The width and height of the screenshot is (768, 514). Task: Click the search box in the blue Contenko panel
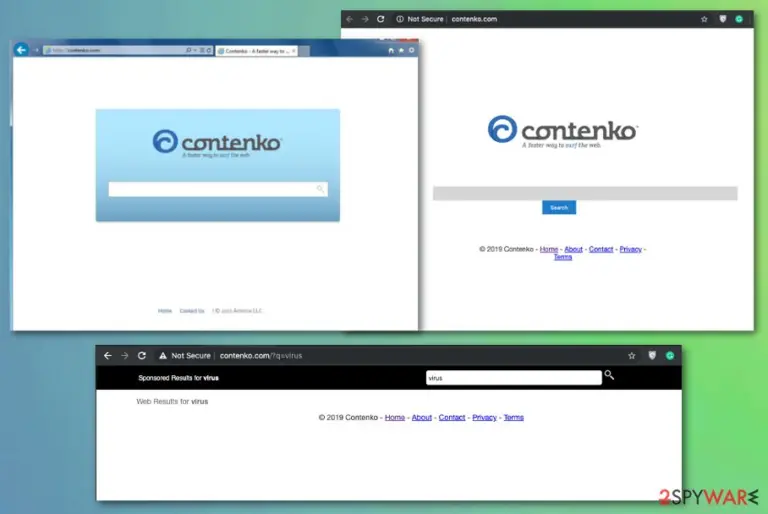tap(218, 189)
